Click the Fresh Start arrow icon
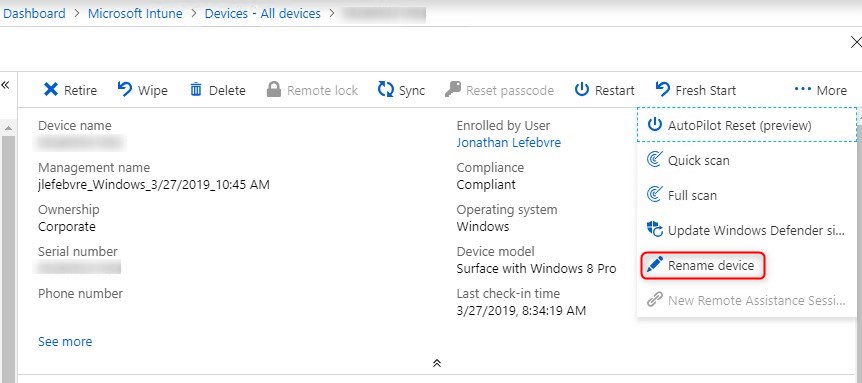Viewport: 862px width, 383px height. coord(663,90)
